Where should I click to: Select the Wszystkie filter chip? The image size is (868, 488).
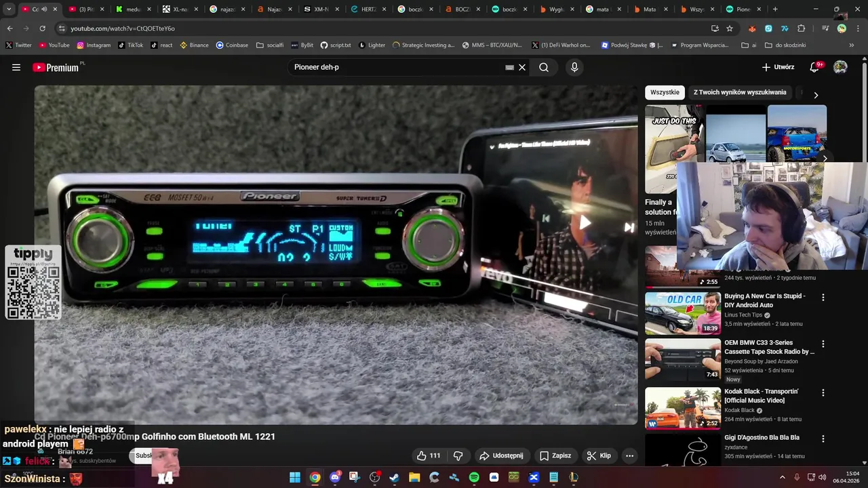coord(665,92)
